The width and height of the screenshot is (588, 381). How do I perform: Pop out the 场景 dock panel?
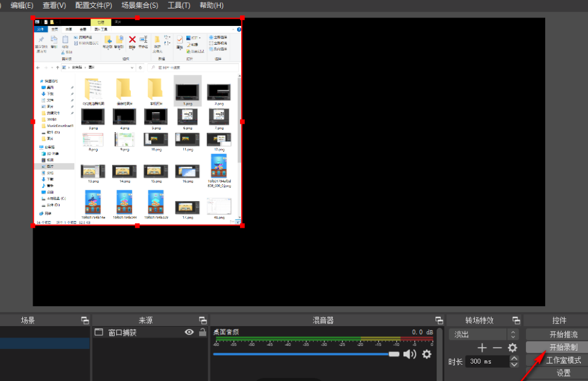85,320
